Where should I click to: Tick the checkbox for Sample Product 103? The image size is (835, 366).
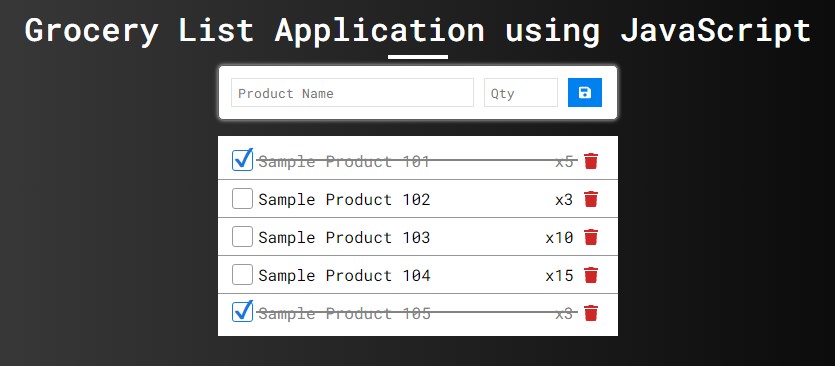pyautogui.click(x=242, y=237)
